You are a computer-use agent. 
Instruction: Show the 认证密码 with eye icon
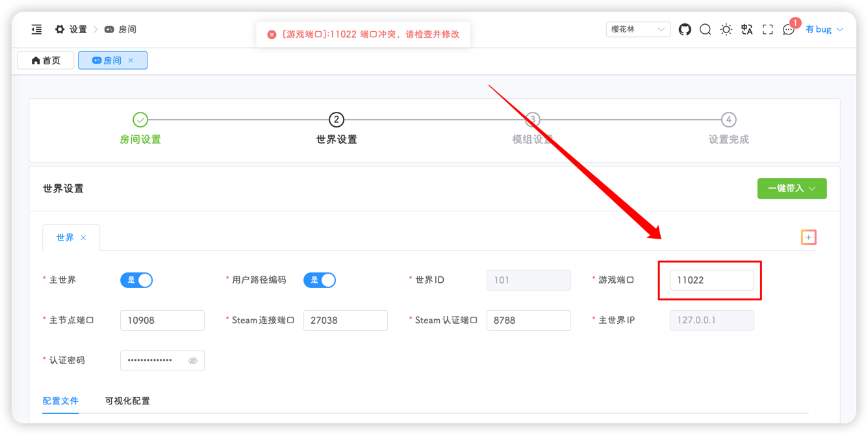193,361
